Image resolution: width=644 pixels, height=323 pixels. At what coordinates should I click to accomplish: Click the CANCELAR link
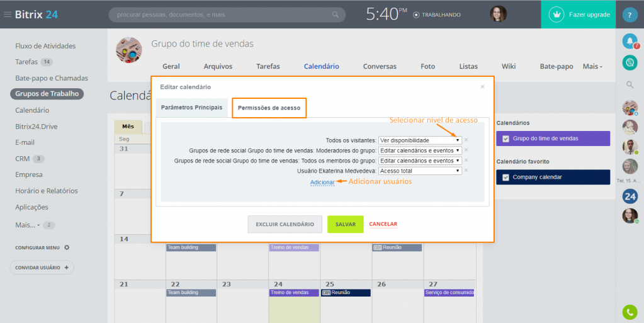[x=383, y=224]
